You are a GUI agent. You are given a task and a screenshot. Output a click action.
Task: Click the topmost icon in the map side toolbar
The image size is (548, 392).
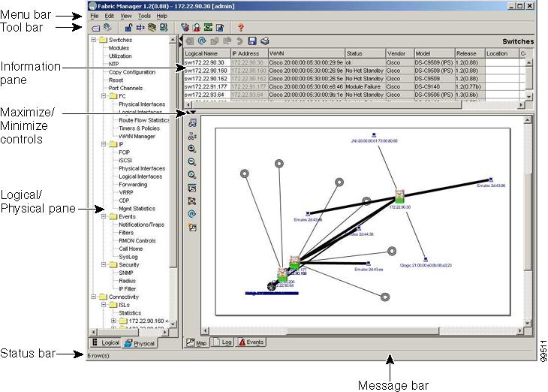click(192, 122)
